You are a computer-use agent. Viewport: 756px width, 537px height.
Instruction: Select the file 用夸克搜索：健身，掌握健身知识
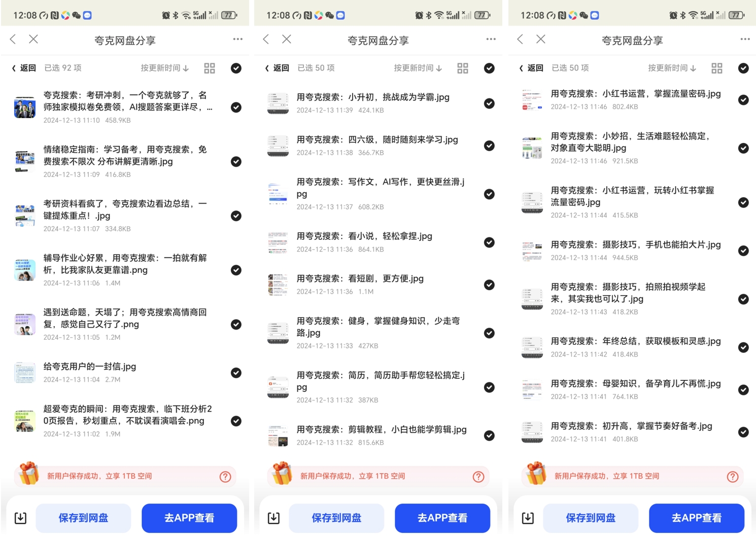(x=489, y=333)
